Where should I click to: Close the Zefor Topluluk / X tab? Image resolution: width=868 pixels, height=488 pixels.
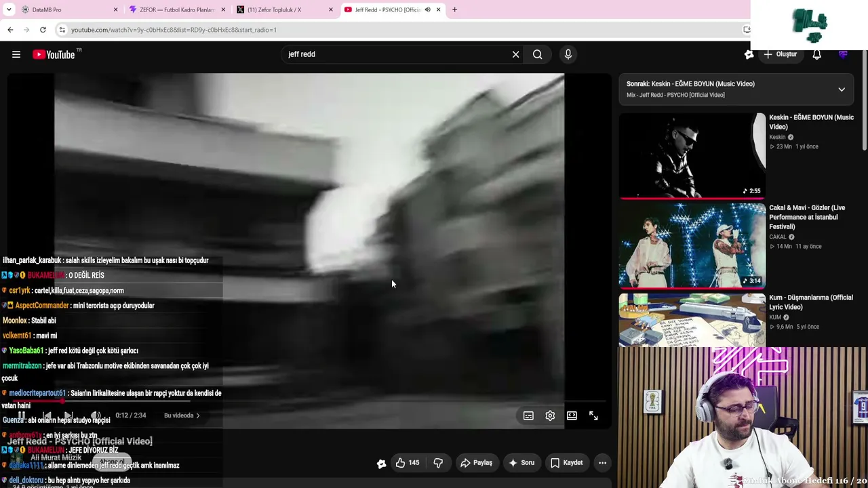(331, 9)
